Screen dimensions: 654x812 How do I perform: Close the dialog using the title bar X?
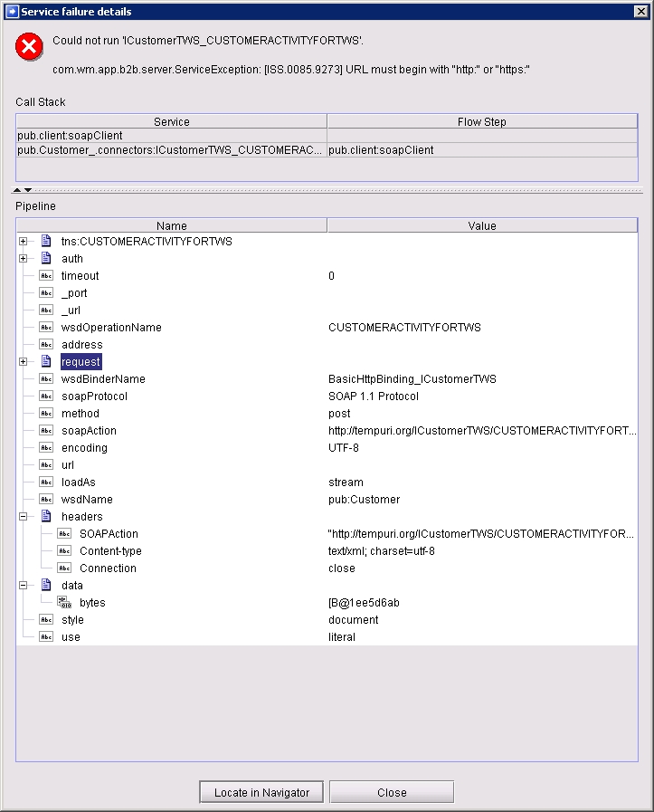tap(641, 12)
